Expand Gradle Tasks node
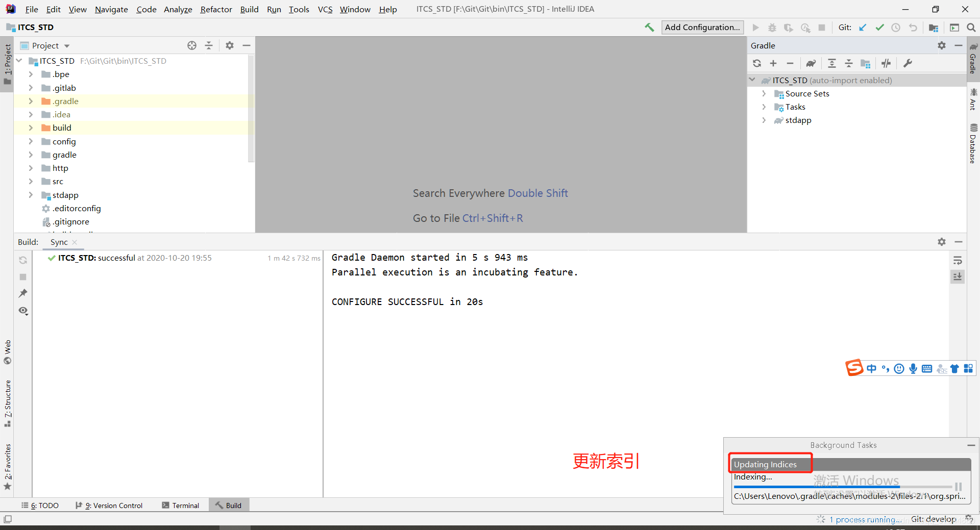 click(764, 107)
